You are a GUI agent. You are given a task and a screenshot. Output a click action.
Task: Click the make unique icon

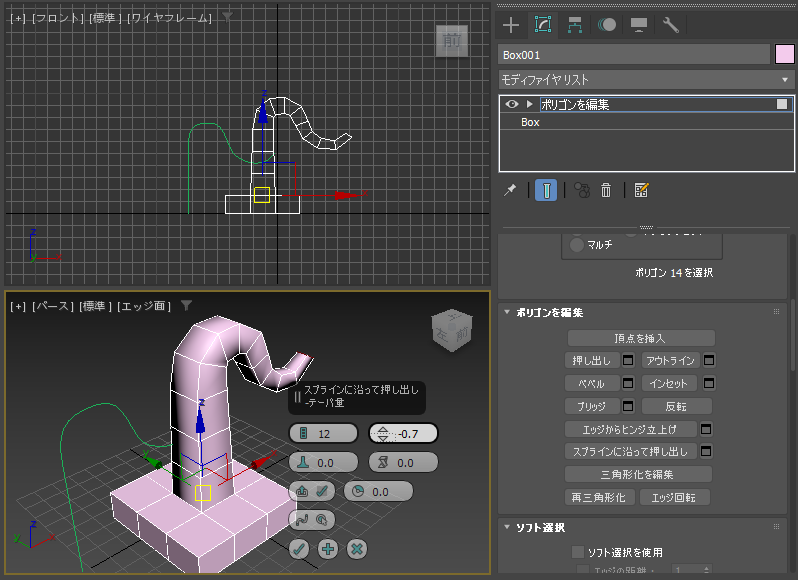pyautogui.click(x=582, y=190)
